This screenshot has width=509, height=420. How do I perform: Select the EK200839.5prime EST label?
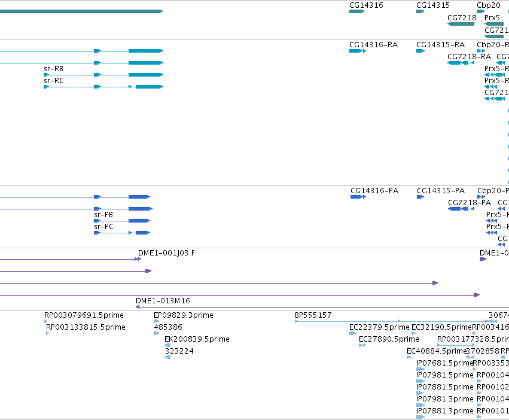click(x=197, y=339)
